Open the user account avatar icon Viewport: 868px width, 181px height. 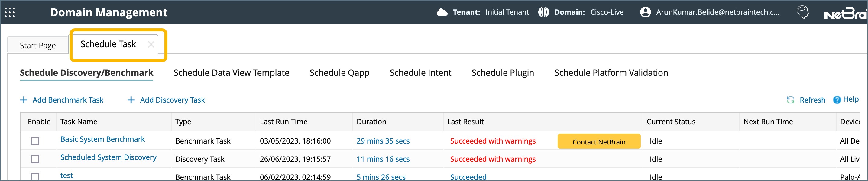tap(645, 12)
